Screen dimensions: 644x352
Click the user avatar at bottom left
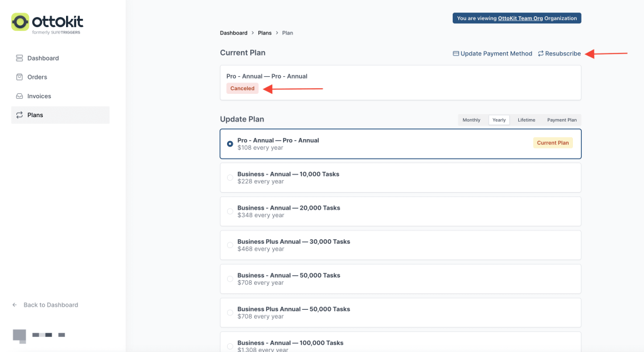pos(19,336)
